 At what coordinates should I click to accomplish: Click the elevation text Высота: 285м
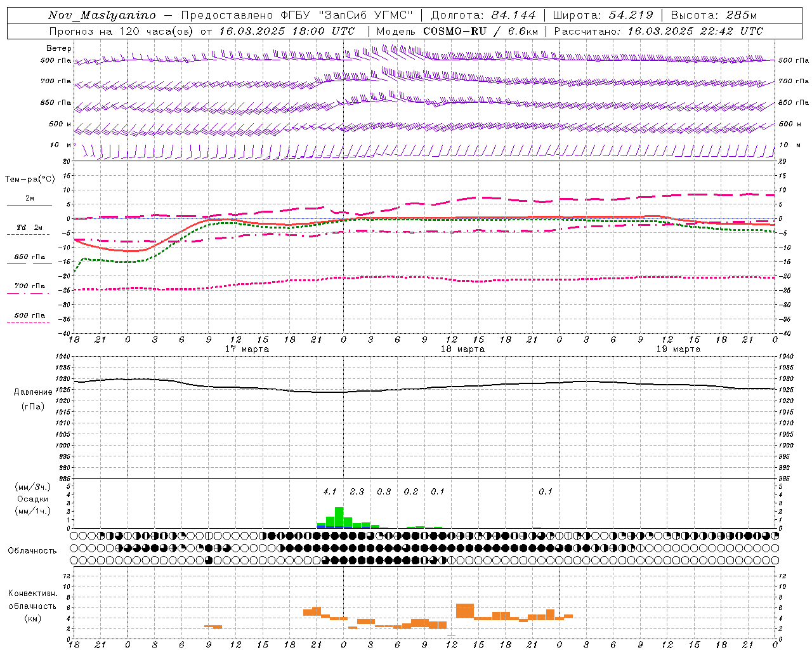(714, 15)
